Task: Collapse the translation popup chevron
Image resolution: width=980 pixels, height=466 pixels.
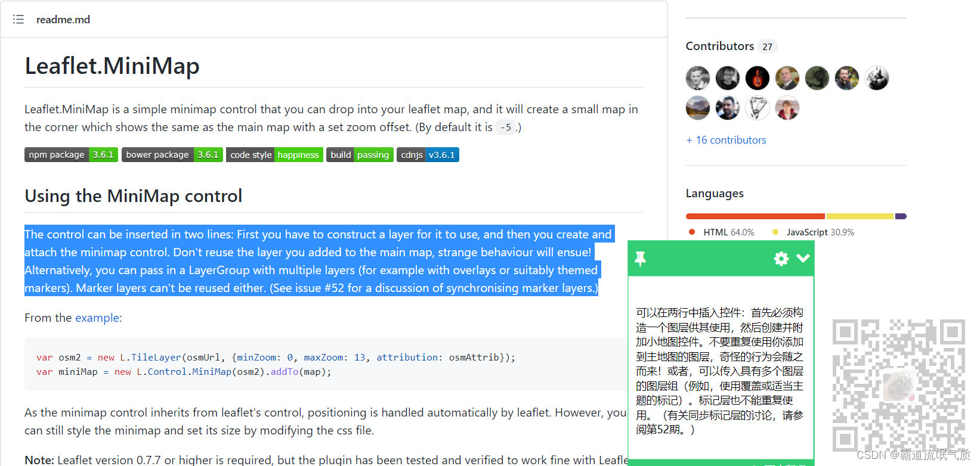Action: point(803,258)
